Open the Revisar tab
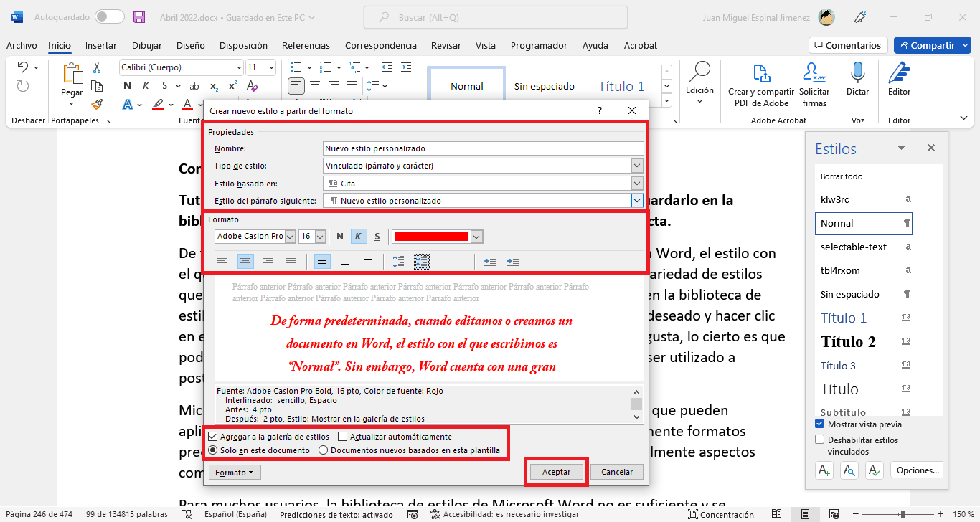This screenshot has width=980, height=522. [446, 45]
